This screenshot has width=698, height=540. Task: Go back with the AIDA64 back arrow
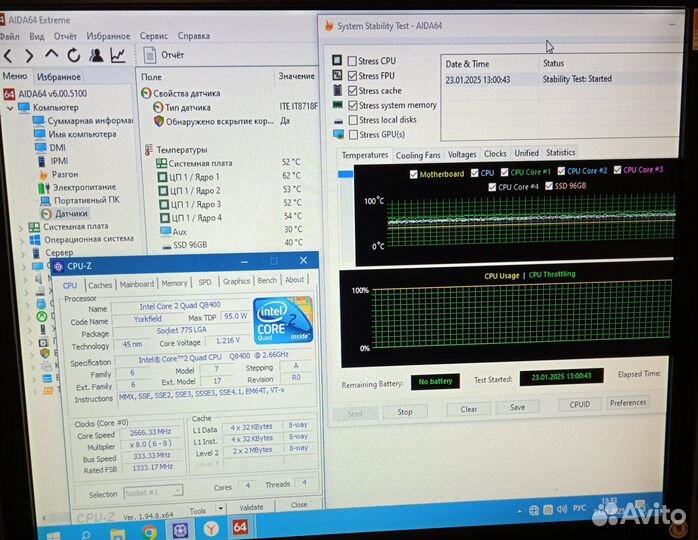pyautogui.click(x=8, y=56)
